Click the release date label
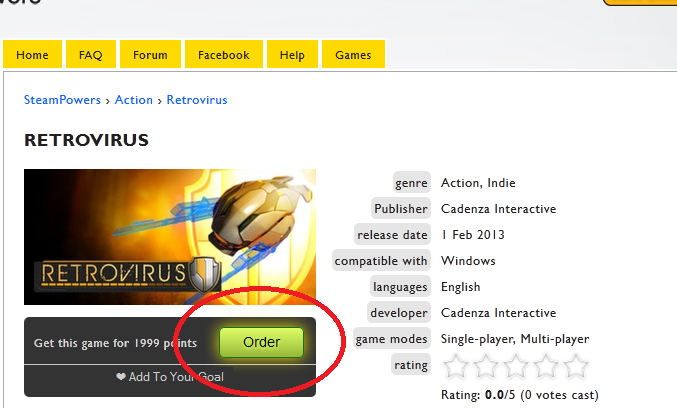Image resolution: width=677 pixels, height=408 pixels. coord(392,235)
